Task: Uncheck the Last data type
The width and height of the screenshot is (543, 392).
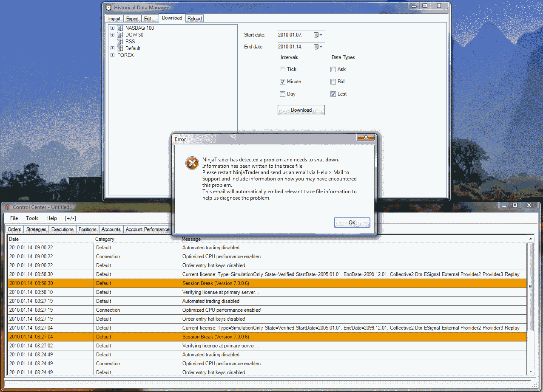Action: tap(333, 94)
